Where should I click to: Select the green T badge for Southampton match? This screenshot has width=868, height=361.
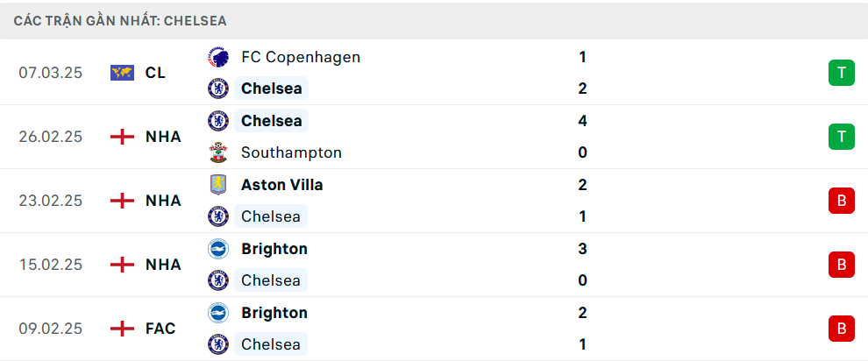pyautogui.click(x=841, y=137)
